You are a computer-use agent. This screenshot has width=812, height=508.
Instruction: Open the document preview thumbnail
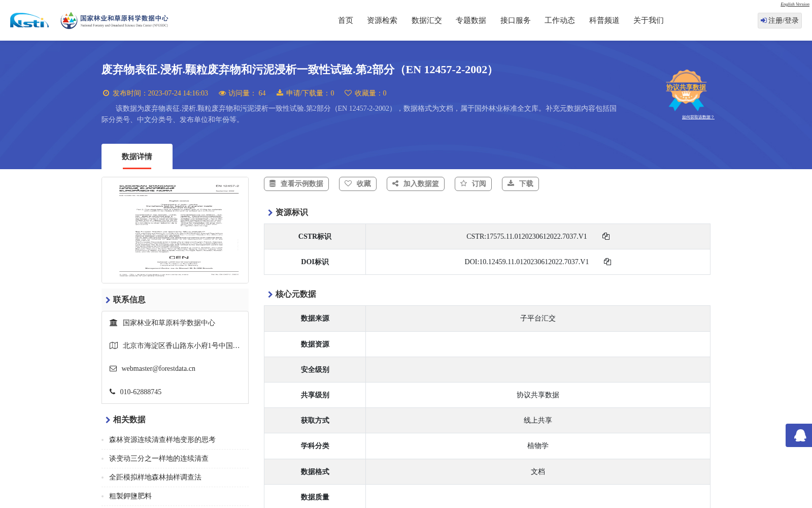[175, 230]
